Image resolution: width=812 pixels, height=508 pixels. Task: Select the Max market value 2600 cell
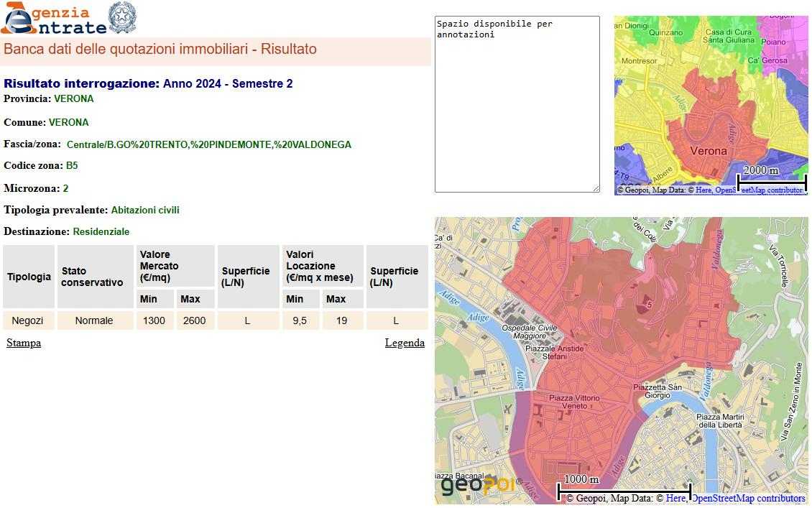coord(194,320)
